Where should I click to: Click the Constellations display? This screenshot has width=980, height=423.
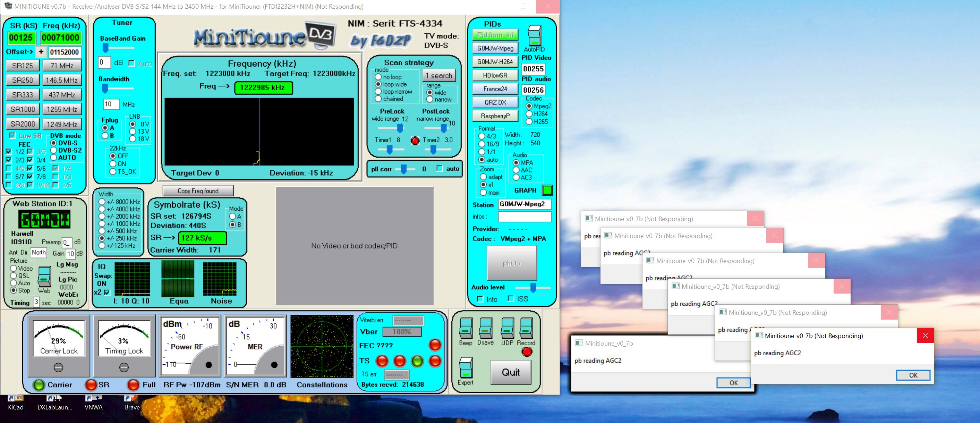point(322,346)
